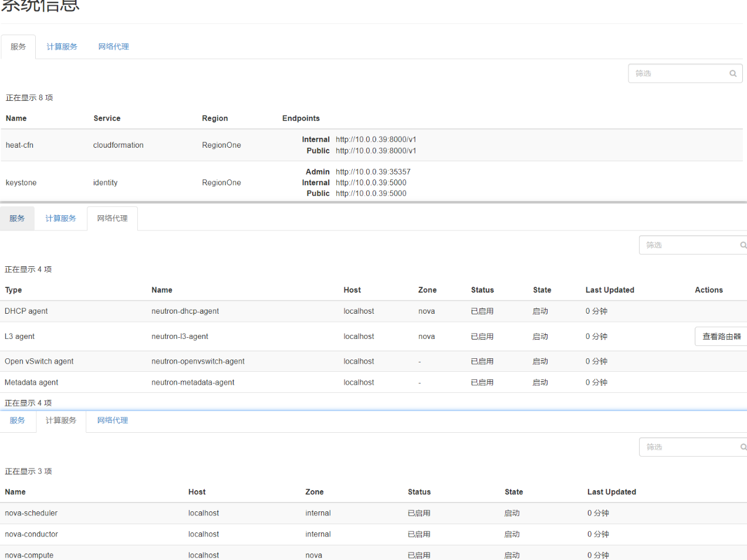The width and height of the screenshot is (747, 560).
Task: Click the Actions column header in agents table
Action: (708, 290)
